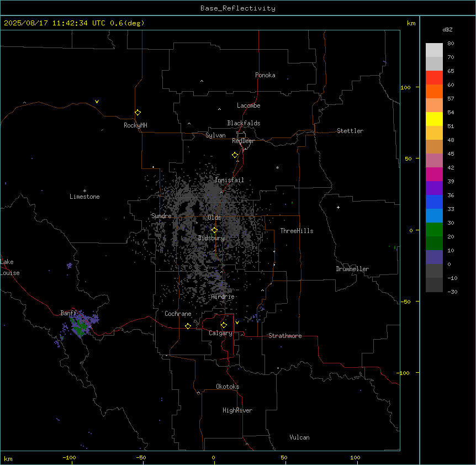This screenshot has height=465, width=476.
Task: Click the Ponoka city label
Action: click(x=265, y=75)
